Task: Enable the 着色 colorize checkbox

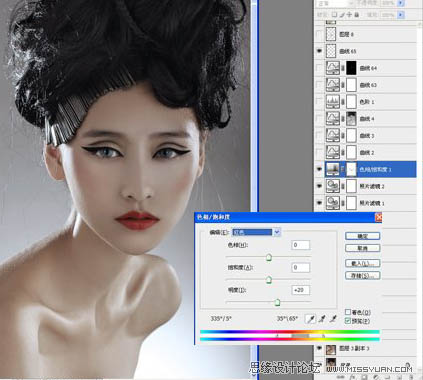Action: coord(347,312)
